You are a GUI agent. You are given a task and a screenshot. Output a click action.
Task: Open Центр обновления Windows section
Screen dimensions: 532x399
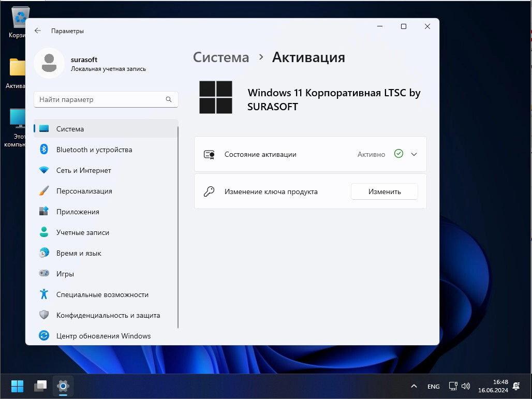tap(104, 336)
